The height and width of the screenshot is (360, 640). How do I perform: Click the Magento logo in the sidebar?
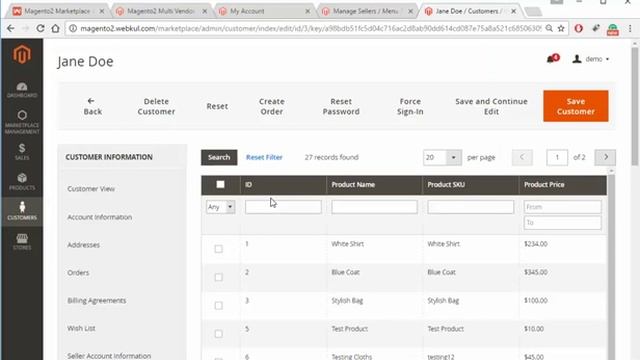point(22,54)
